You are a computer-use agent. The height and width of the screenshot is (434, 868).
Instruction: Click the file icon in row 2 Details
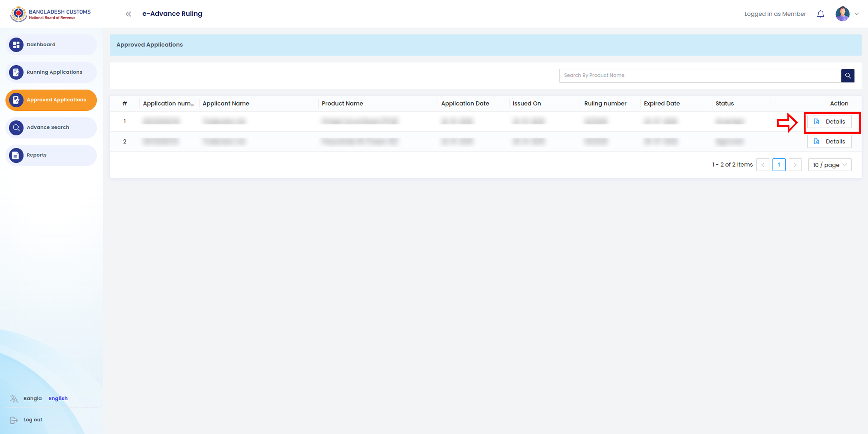[x=816, y=141]
